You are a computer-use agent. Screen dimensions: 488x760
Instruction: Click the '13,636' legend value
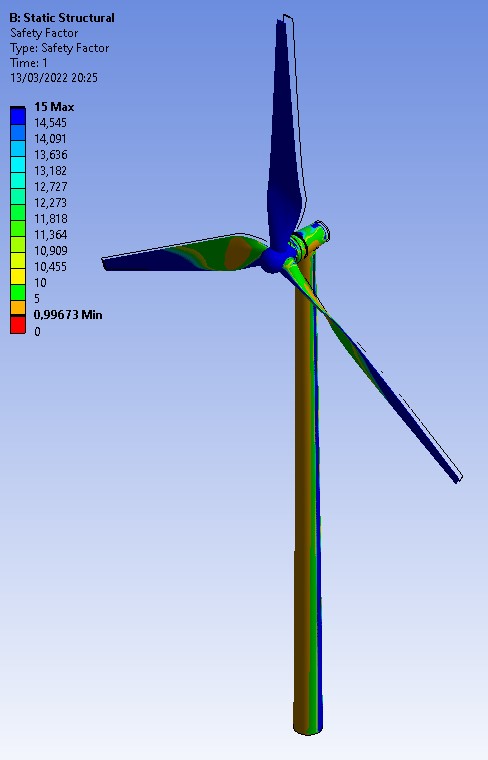pyautogui.click(x=50, y=155)
